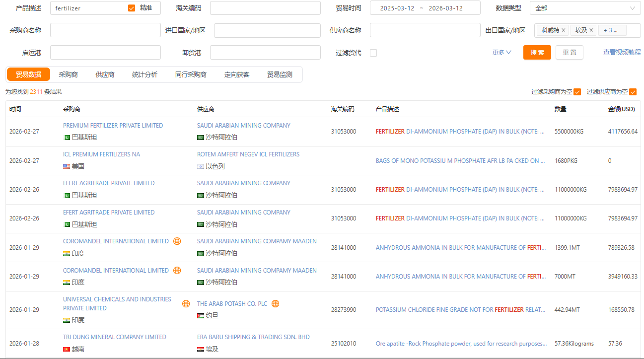The width and height of the screenshot is (644, 359).
Task: Open the 统计分析 tab
Action: (144, 74)
